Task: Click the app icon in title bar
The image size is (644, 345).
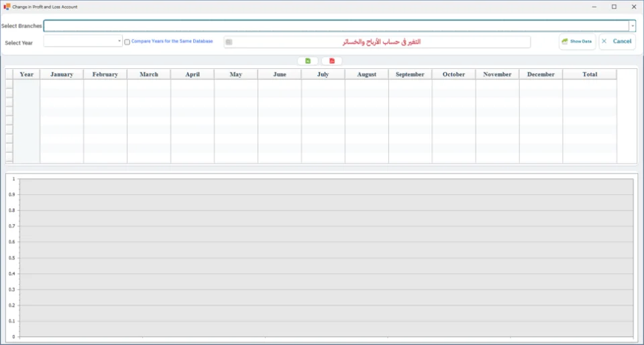Action: [x=7, y=7]
